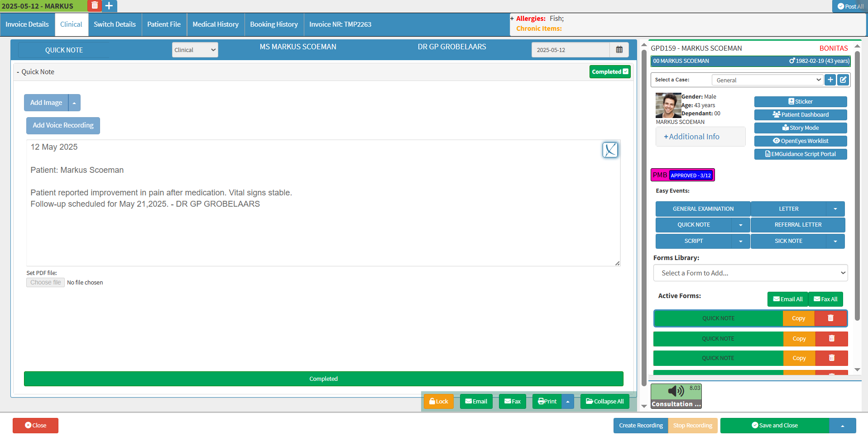
Task: Expand the SICK NOTE dropdown arrow
Action: [835, 241]
